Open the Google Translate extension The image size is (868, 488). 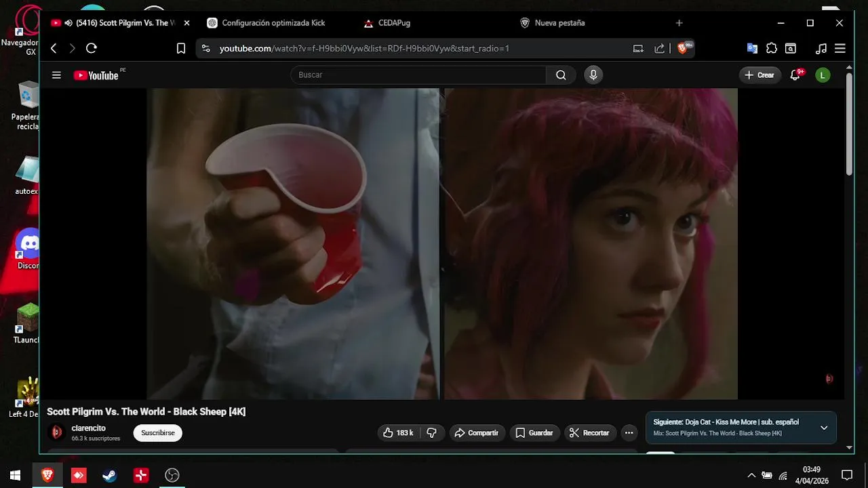pos(752,48)
